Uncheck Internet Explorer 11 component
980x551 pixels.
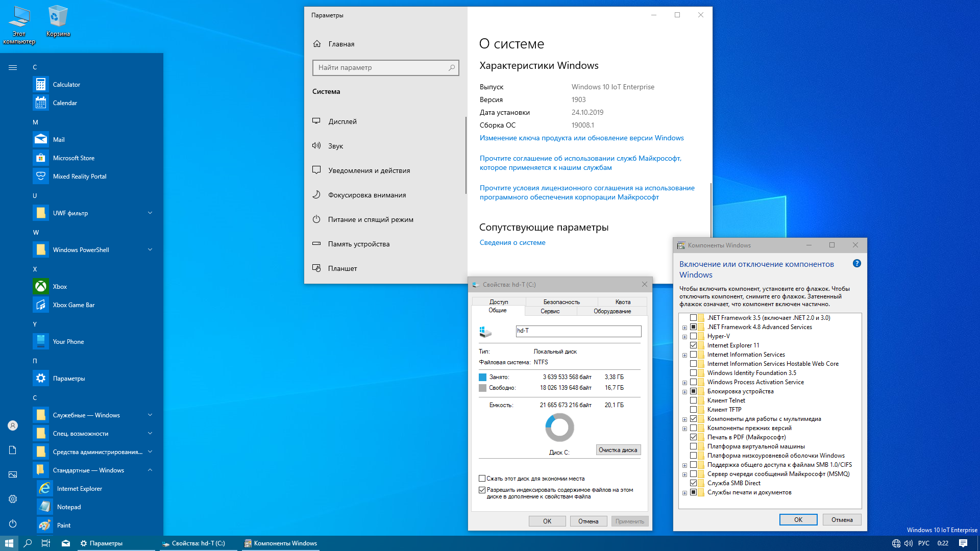(693, 345)
